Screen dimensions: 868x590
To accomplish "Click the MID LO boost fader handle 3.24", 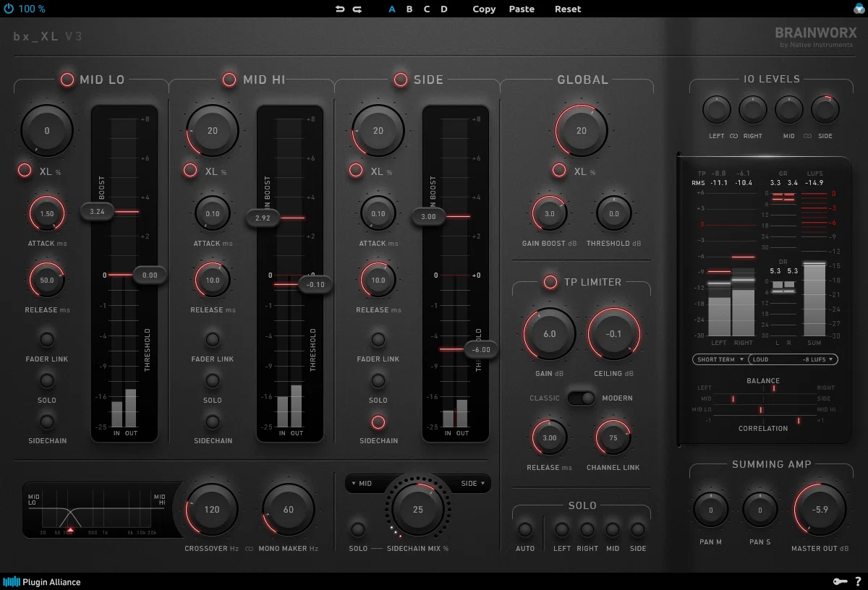I will 98,212.
